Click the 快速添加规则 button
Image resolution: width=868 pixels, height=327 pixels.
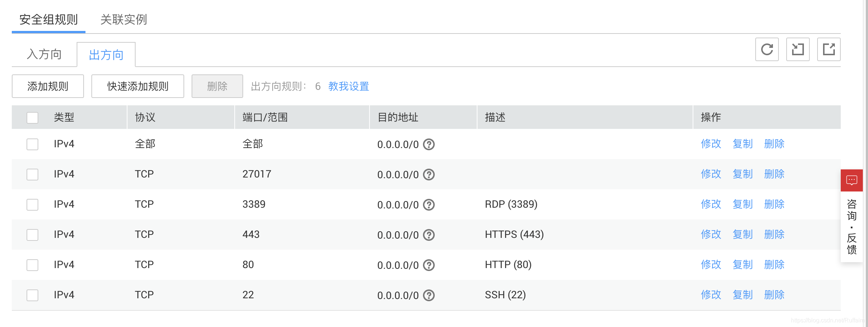tap(138, 86)
